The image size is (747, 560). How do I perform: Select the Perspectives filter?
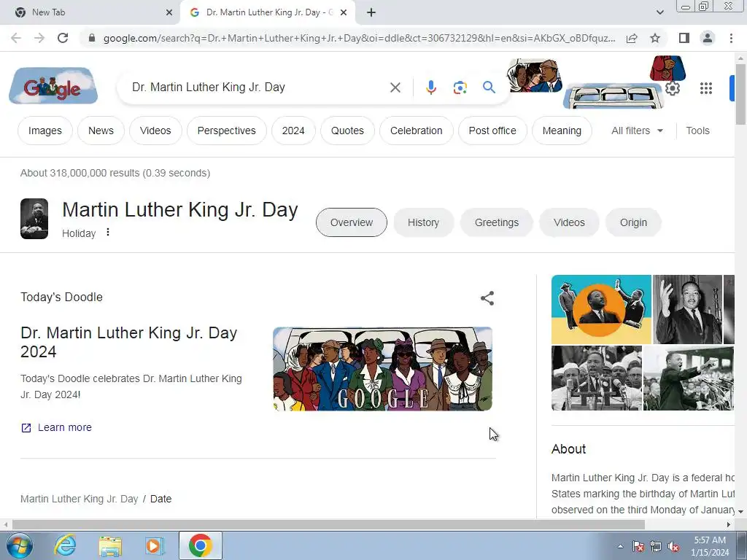[226, 131]
